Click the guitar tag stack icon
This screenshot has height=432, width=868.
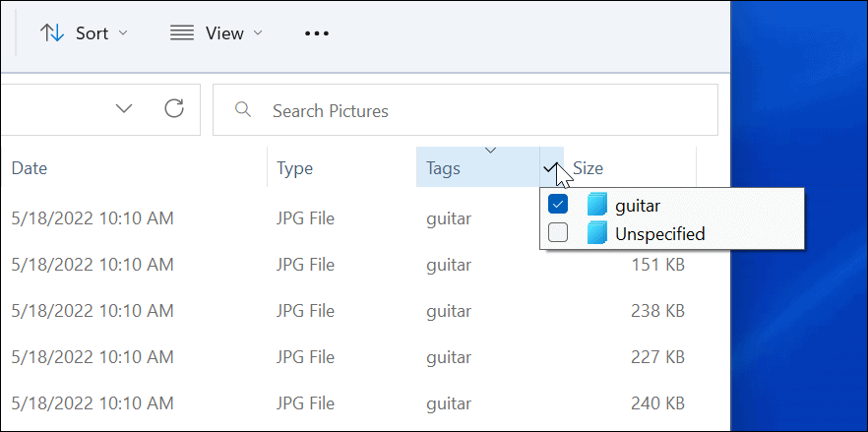[596, 206]
